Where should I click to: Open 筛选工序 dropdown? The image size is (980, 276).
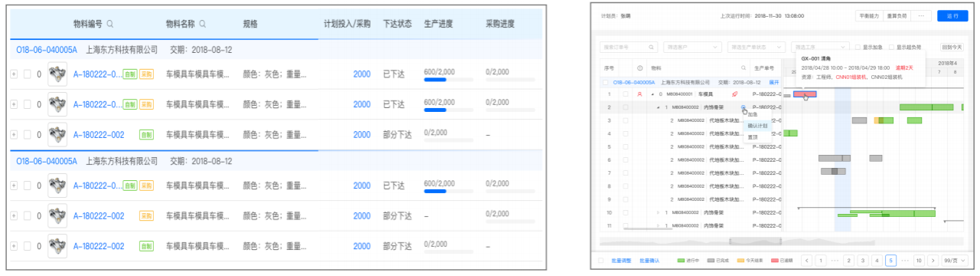click(x=820, y=47)
